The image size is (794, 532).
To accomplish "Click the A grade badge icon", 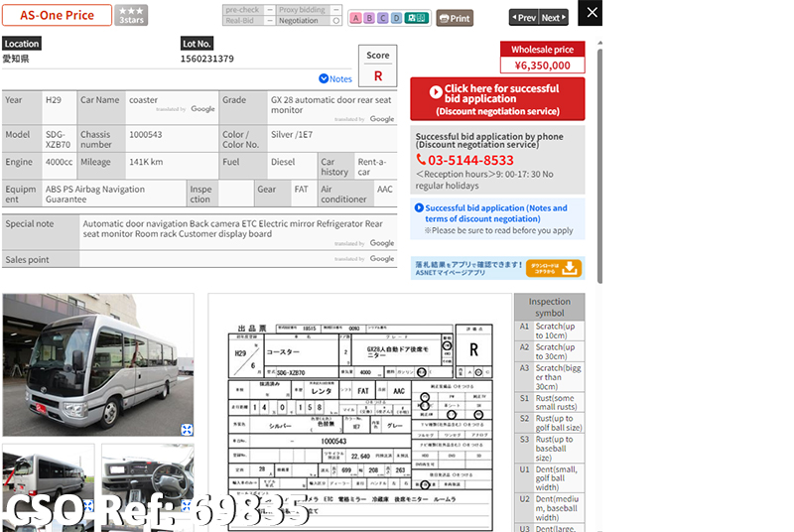I will 356,18.
